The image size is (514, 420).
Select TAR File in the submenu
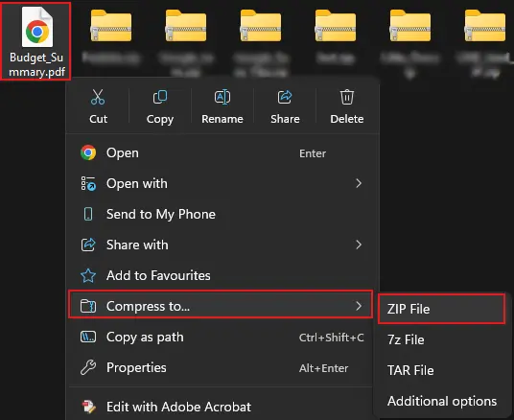point(441,370)
